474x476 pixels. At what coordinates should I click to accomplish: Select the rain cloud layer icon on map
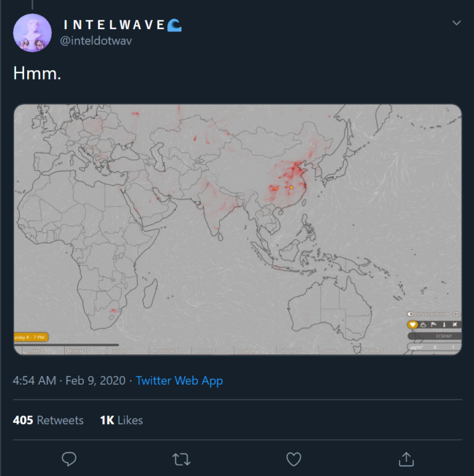click(423, 324)
